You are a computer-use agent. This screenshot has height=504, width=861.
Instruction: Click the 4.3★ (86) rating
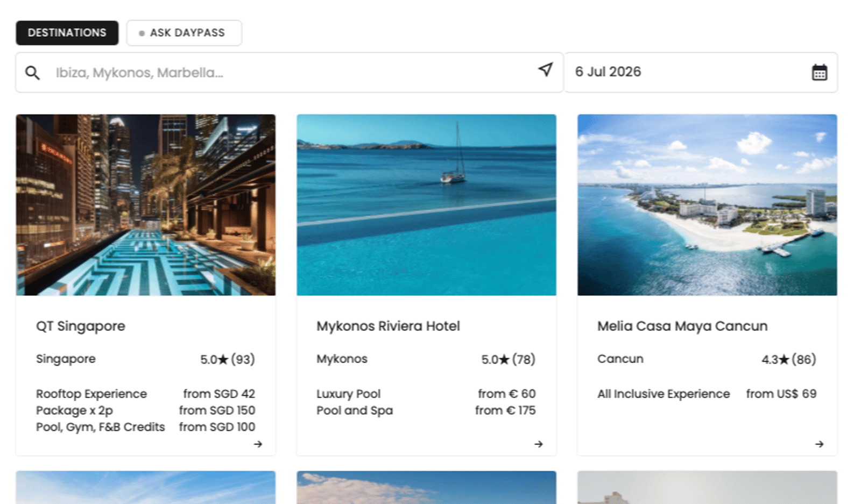(x=789, y=359)
